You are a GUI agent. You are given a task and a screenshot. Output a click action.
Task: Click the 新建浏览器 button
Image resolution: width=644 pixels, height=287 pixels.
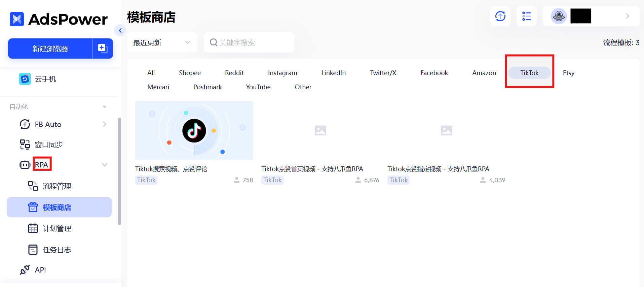pyautogui.click(x=50, y=49)
